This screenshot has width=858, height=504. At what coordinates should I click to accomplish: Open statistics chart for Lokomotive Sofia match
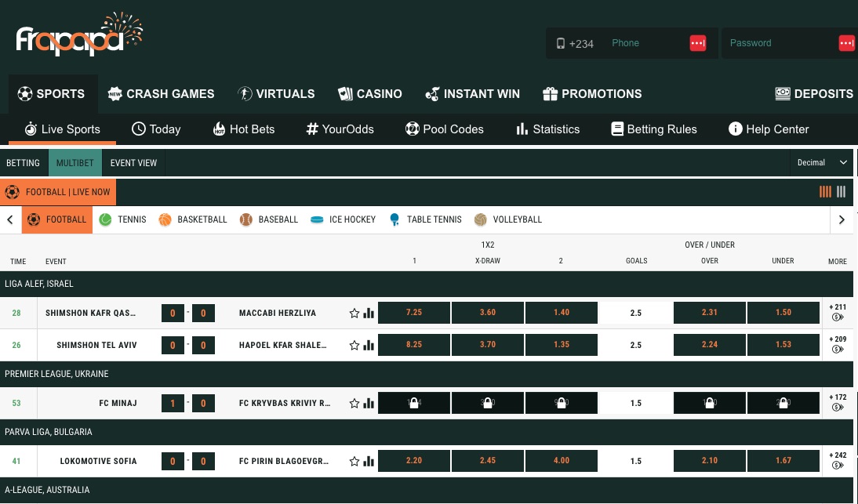click(x=369, y=462)
